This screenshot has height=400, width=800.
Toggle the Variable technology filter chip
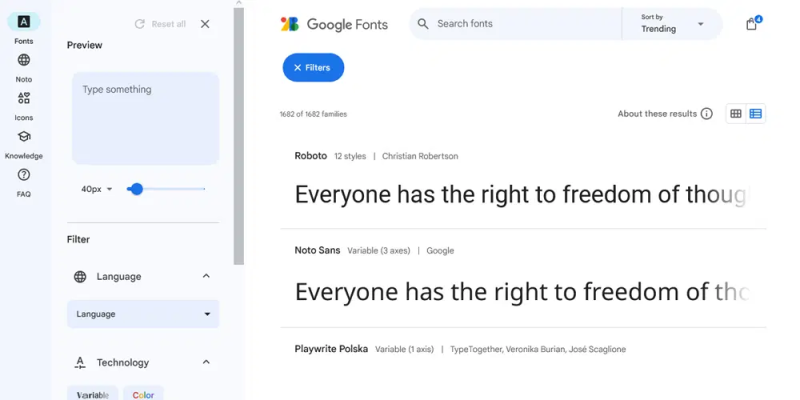[x=92, y=394]
